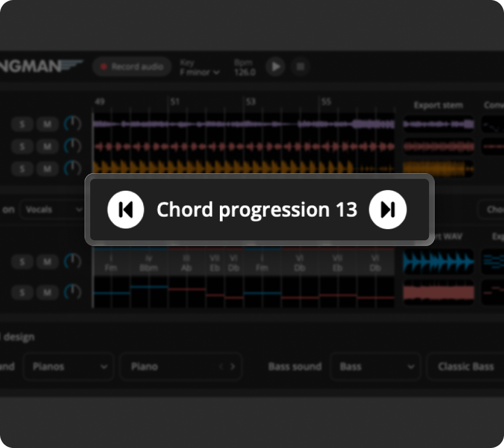Click the previous arrow in Piano preset selector
This screenshot has height=448, width=504.
(x=221, y=367)
